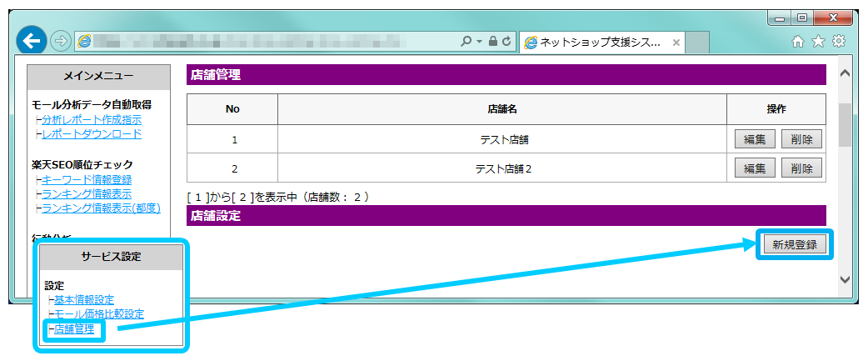Click the Internet Explorer page icon in address bar

pyautogui.click(x=84, y=42)
